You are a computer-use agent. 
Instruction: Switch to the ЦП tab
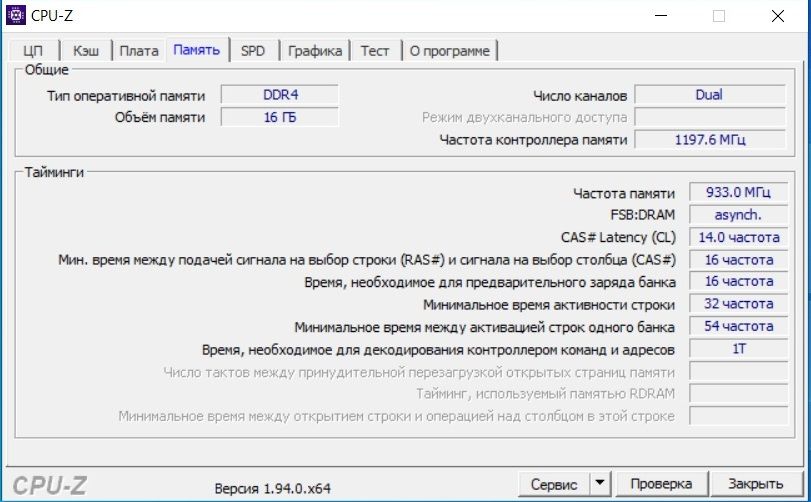pyautogui.click(x=32, y=51)
